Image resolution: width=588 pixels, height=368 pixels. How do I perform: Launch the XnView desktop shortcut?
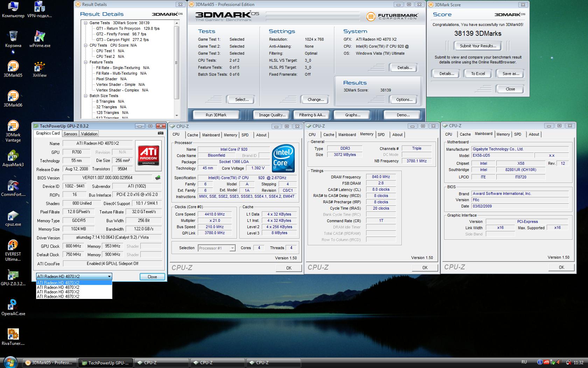coord(40,69)
